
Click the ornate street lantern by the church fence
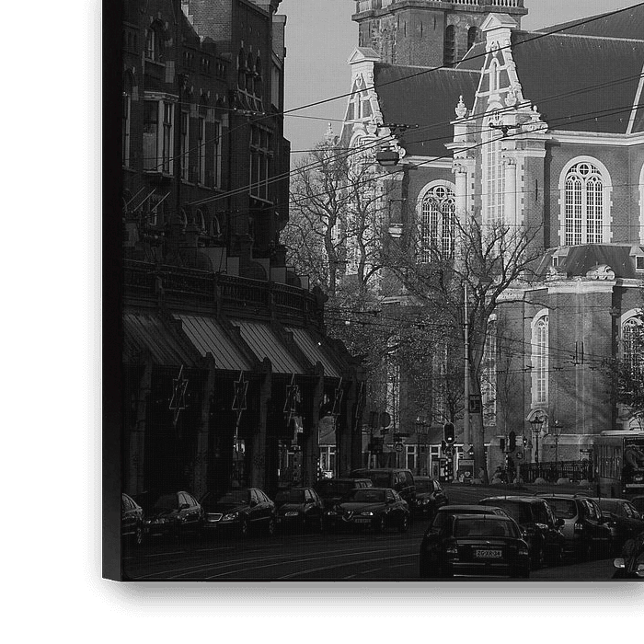[536, 426]
